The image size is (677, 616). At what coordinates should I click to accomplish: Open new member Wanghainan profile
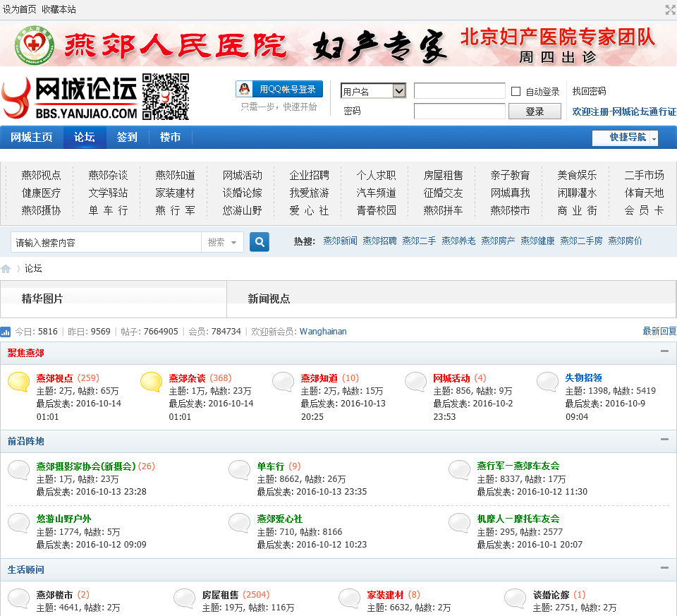point(323,332)
